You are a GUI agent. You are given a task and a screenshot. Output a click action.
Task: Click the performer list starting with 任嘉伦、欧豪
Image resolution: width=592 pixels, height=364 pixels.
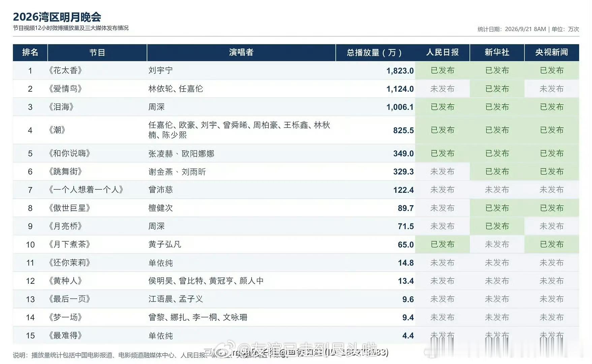239,130
